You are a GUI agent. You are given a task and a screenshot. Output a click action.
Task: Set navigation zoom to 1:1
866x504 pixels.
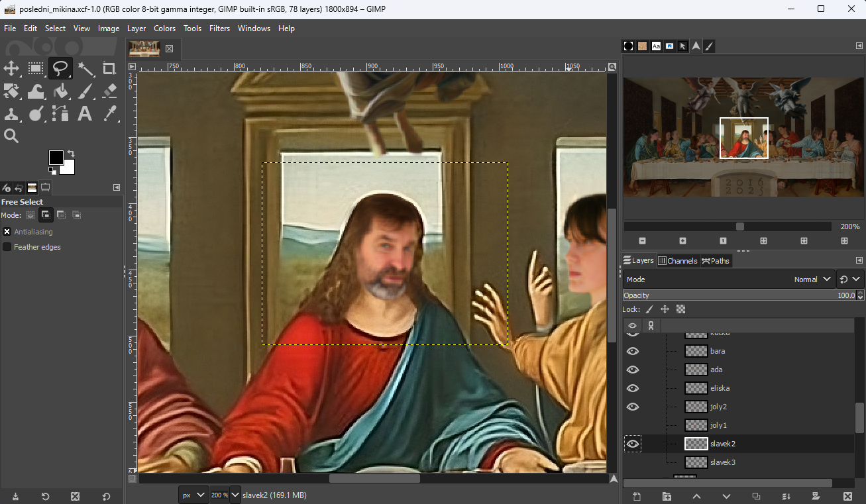coord(723,241)
